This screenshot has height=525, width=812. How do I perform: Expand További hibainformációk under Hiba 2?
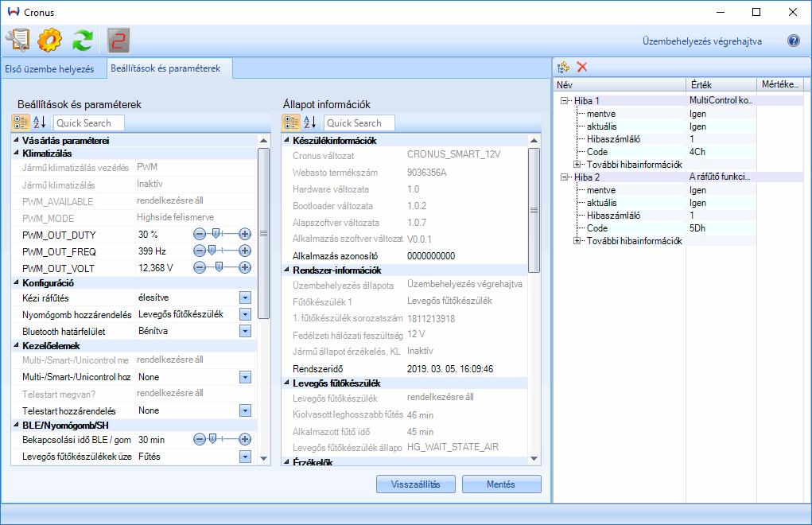577,241
